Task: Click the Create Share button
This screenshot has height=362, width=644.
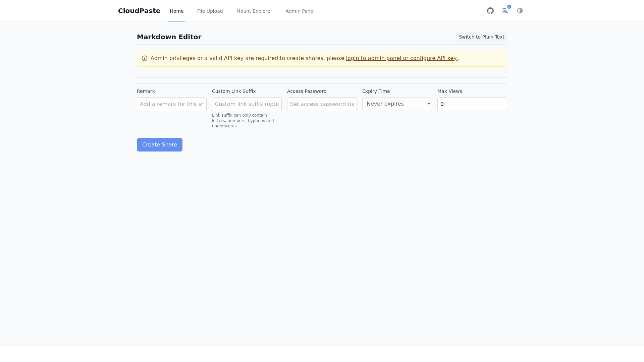Action: (x=160, y=145)
